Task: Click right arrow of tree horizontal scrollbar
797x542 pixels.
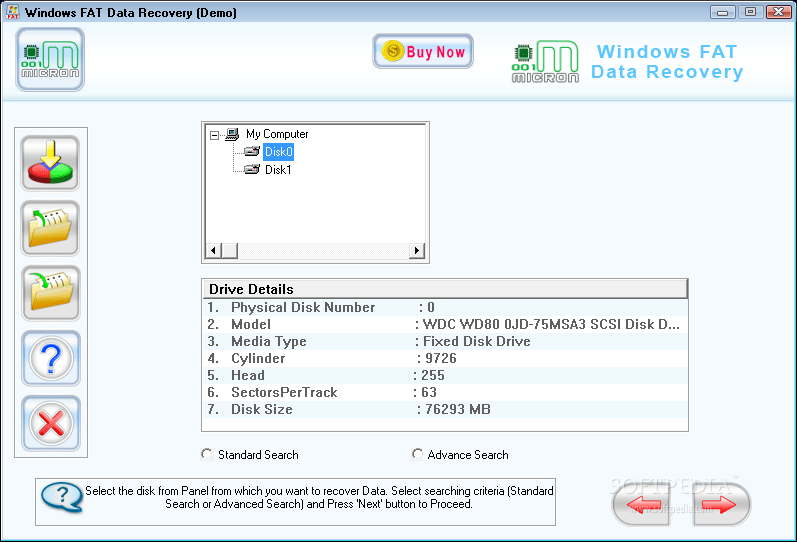Action: 417,250
